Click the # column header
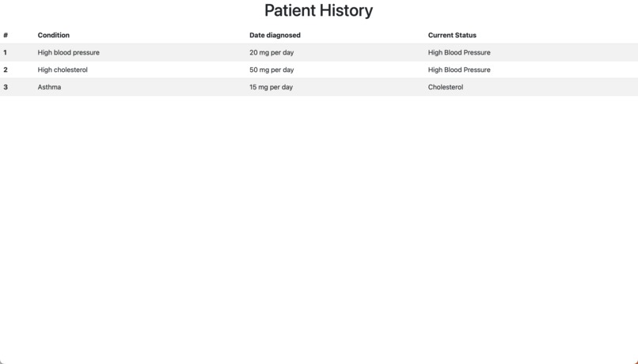 pyautogui.click(x=6, y=35)
